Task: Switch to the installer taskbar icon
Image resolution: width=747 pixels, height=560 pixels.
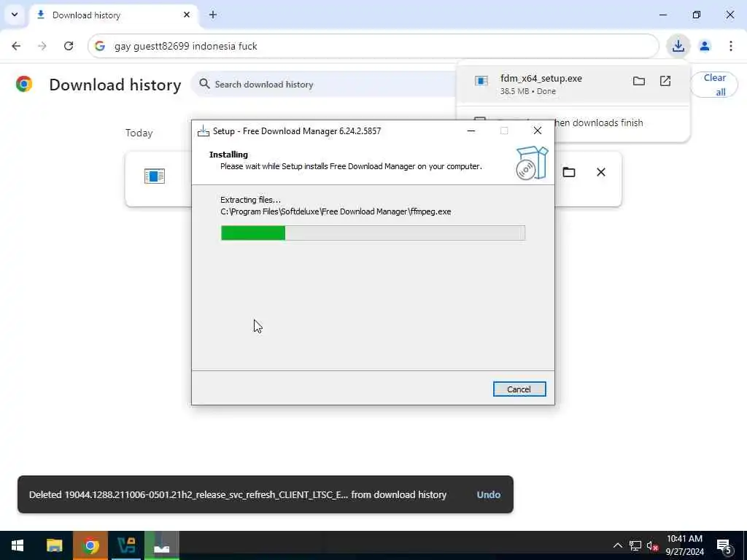Action: click(162, 545)
